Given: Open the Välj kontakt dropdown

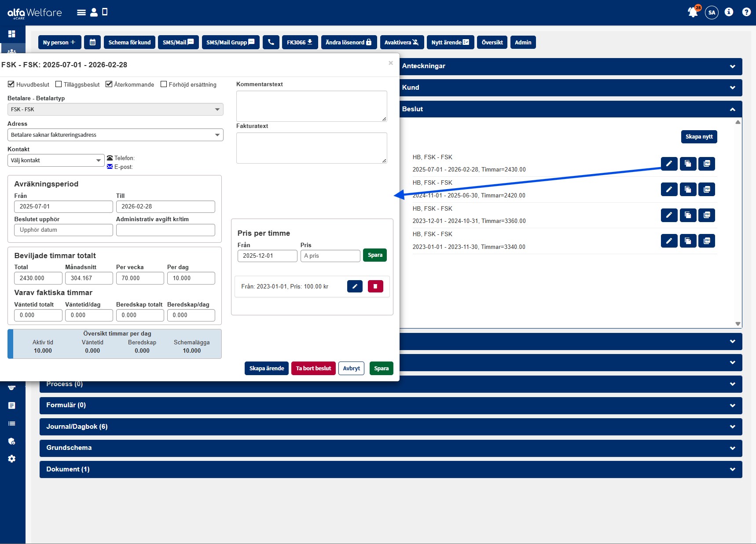Looking at the screenshot, I should click(x=56, y=161).
